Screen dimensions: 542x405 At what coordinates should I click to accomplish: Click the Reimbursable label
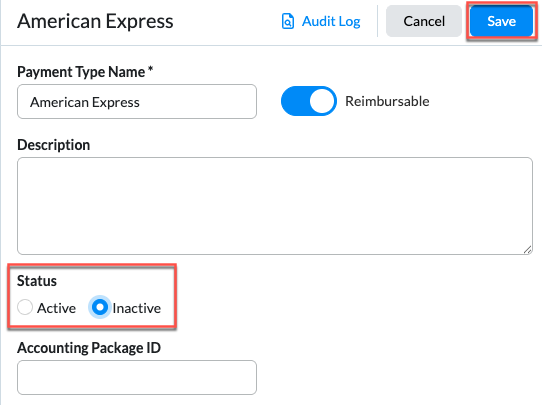(x=387, y=101)
